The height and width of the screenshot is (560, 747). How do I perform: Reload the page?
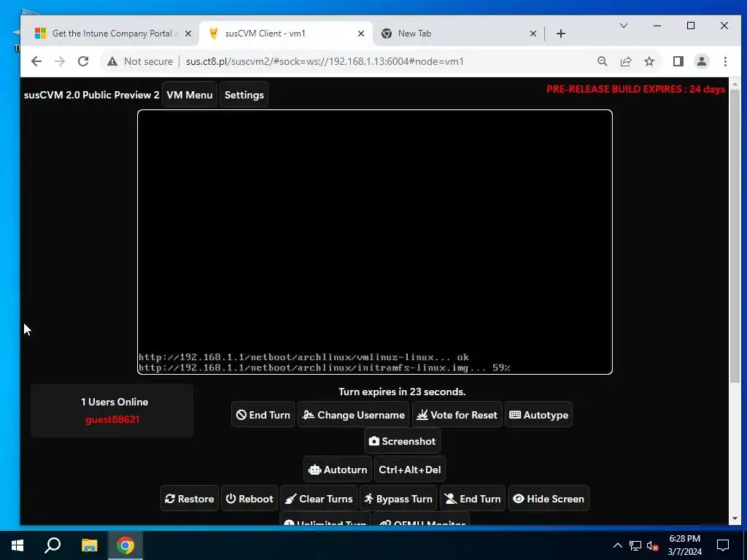(83, 61)
